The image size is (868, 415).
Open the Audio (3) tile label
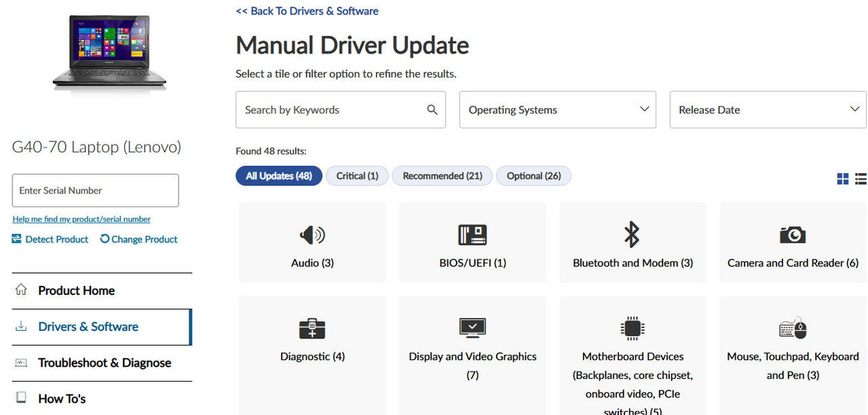pyautogui.click(x=312, y=263)
